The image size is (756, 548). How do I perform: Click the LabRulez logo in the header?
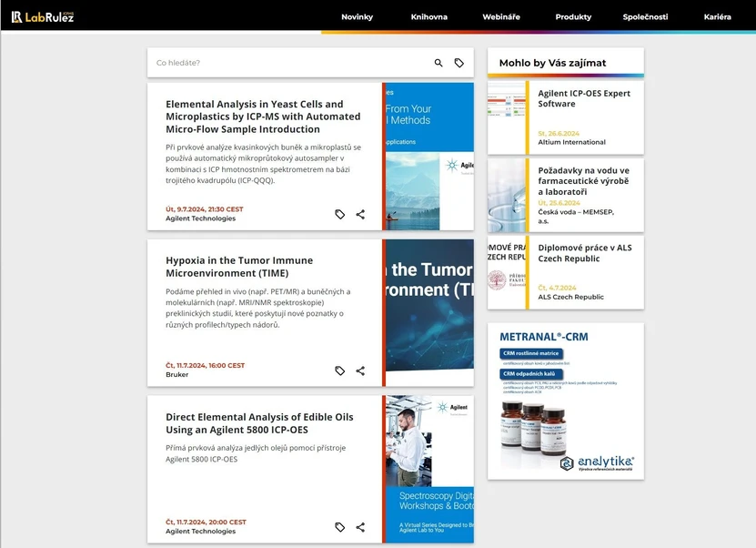tap(43, 17)
